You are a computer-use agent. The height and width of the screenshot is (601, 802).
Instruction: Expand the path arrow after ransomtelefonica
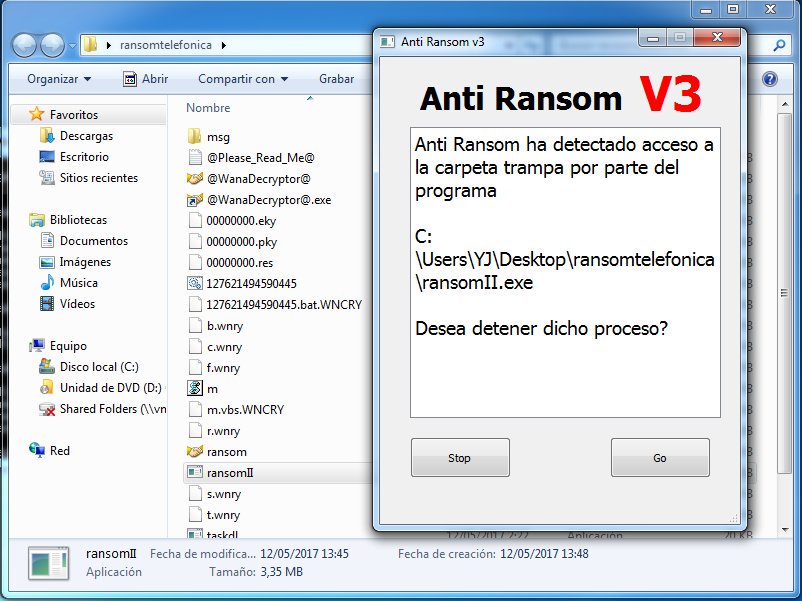point(224,45)
